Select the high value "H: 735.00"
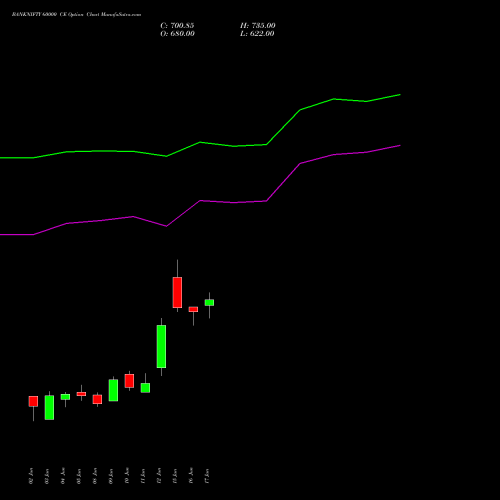 point(258,26)
